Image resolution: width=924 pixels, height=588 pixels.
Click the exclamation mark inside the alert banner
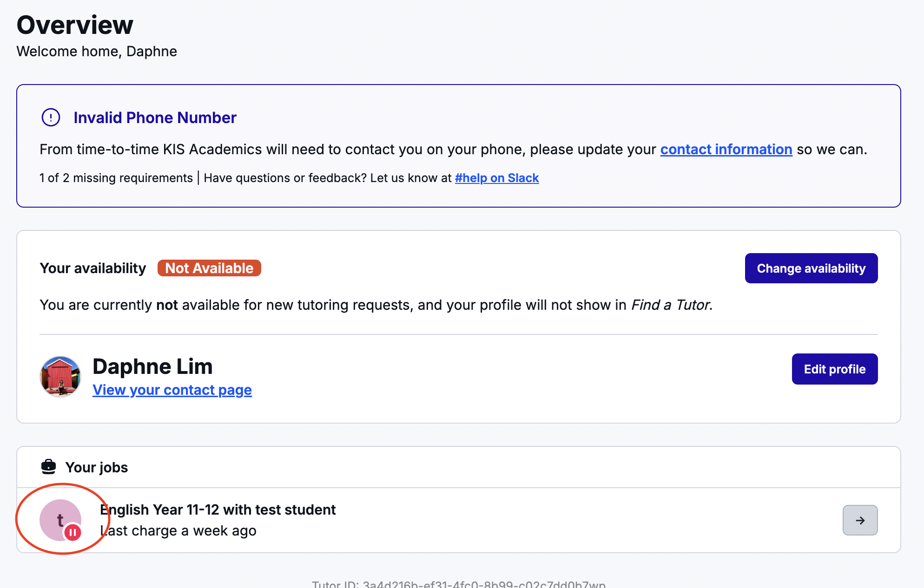[x=50, y=118]
